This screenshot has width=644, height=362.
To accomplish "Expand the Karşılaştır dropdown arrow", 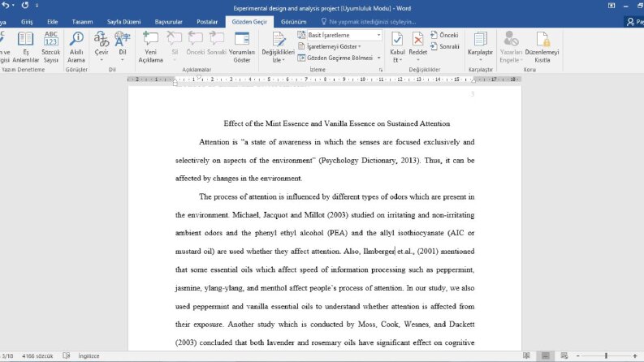I will 480,60.
